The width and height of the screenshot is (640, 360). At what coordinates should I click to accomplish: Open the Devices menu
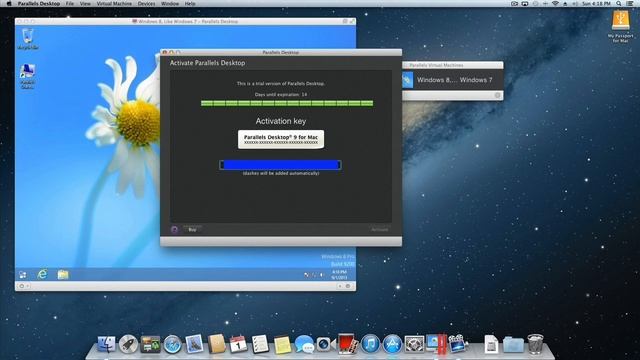146,3
